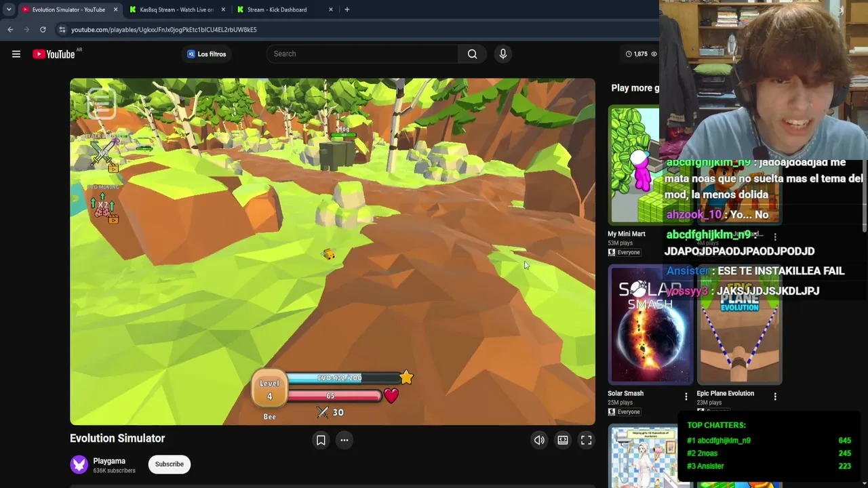Toggle theater mode for the game
868x488 pixels.
pyautogui.click(x=563, y=441)
